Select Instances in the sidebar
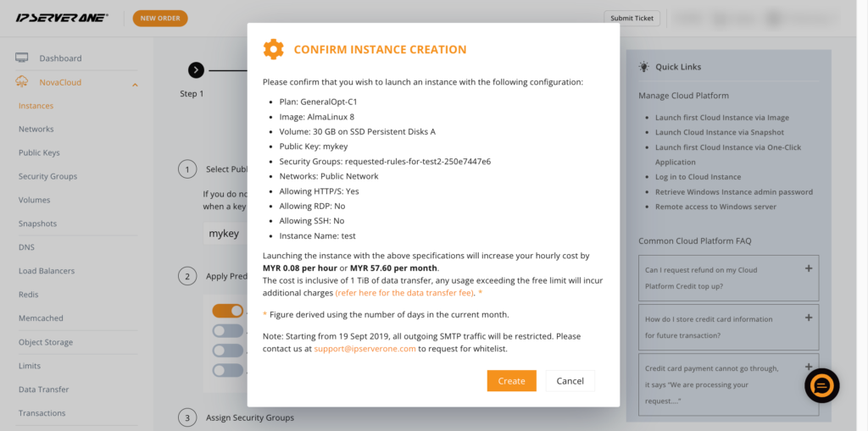This screenshot has width=868, height=431. (36, 106)
